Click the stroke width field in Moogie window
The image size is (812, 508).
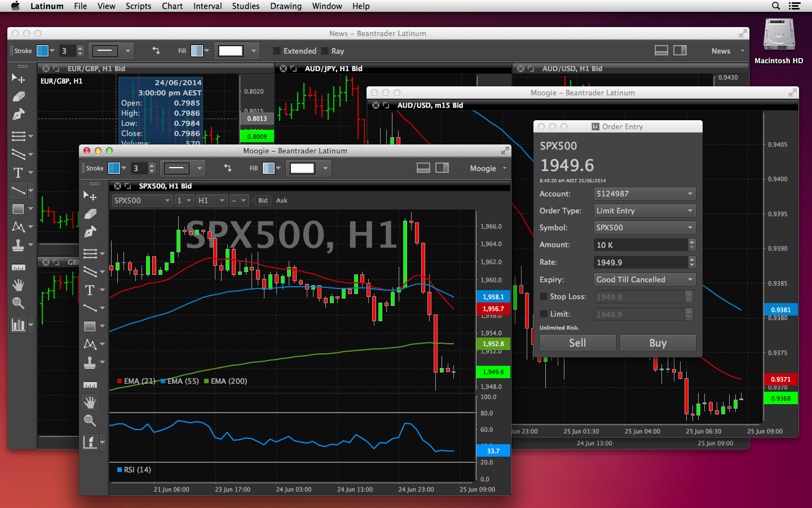pyautogui.click(x=139, y=168)
